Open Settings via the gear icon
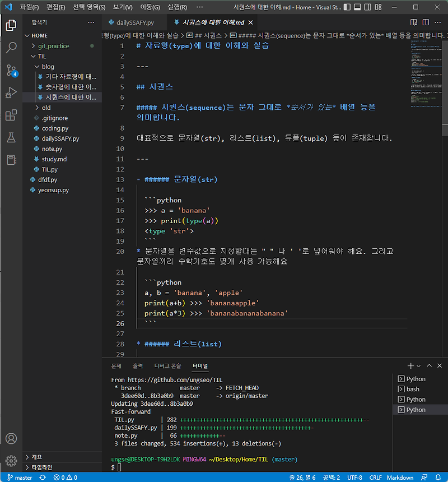The width and height of the screenshot is (448, 482). tap(12, 460)
